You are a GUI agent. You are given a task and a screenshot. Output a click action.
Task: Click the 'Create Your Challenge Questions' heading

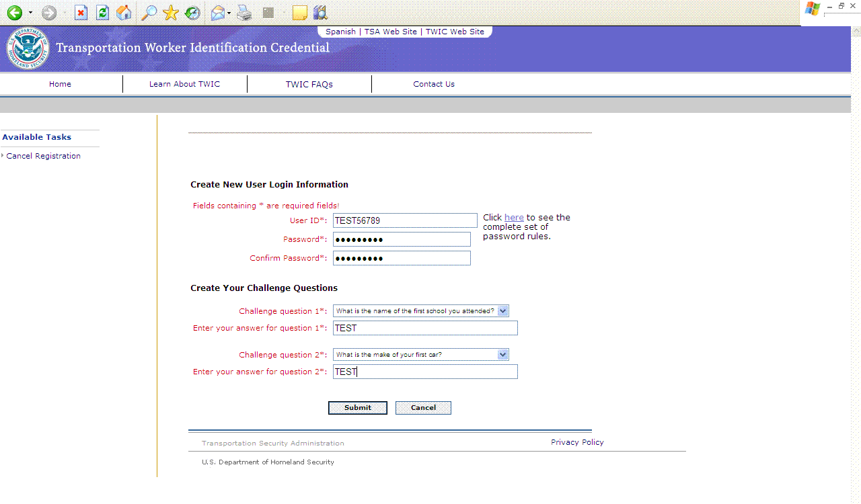coord(264,288)
